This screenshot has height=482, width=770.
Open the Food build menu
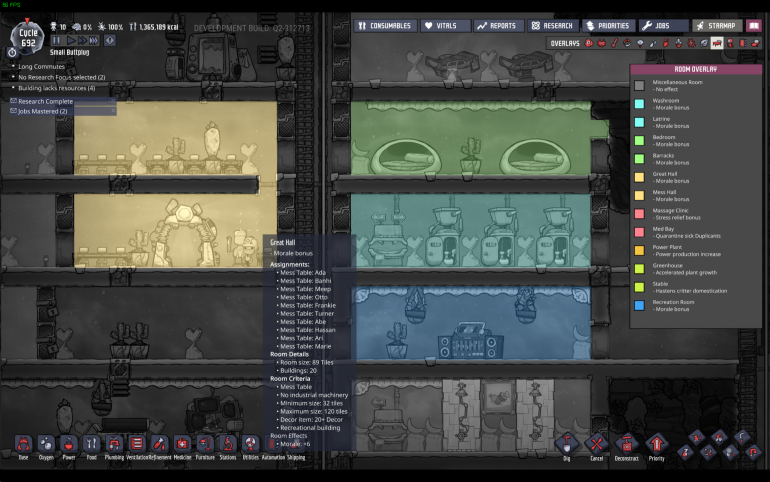92,444
